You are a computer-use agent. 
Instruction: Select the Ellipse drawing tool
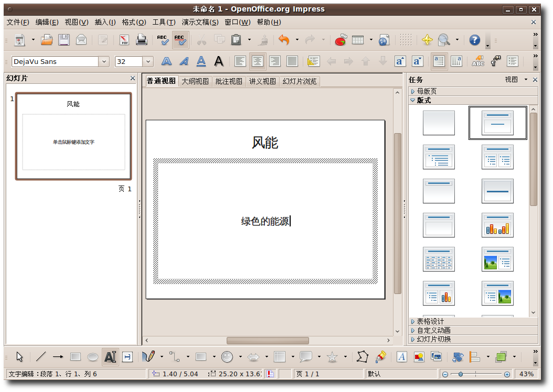pos(93,357)
